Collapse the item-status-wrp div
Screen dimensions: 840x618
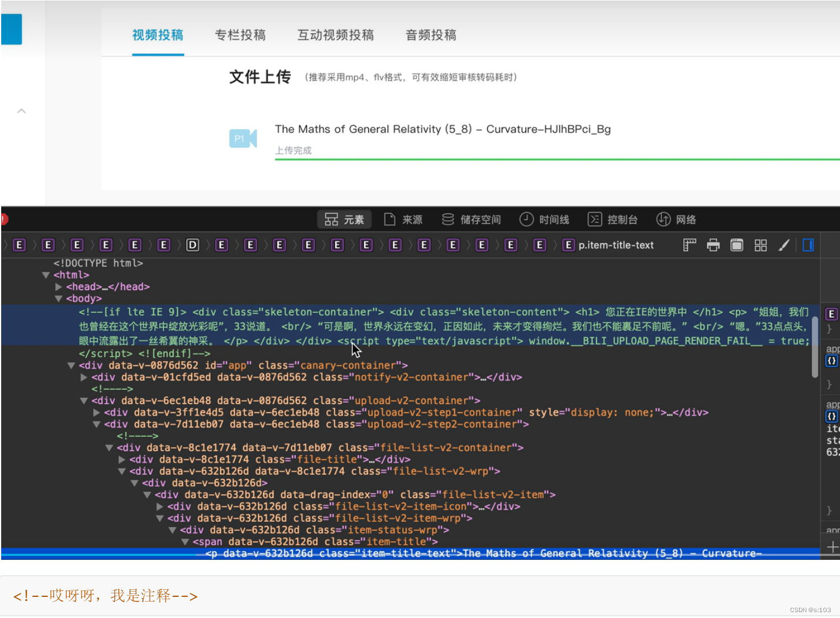(173, 530)
